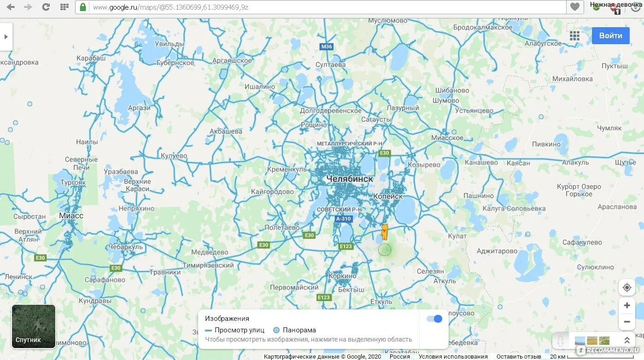Click the Полетаево label
Image resolution: width=644 pixels, height=360 pixels.
click(282, 227)
